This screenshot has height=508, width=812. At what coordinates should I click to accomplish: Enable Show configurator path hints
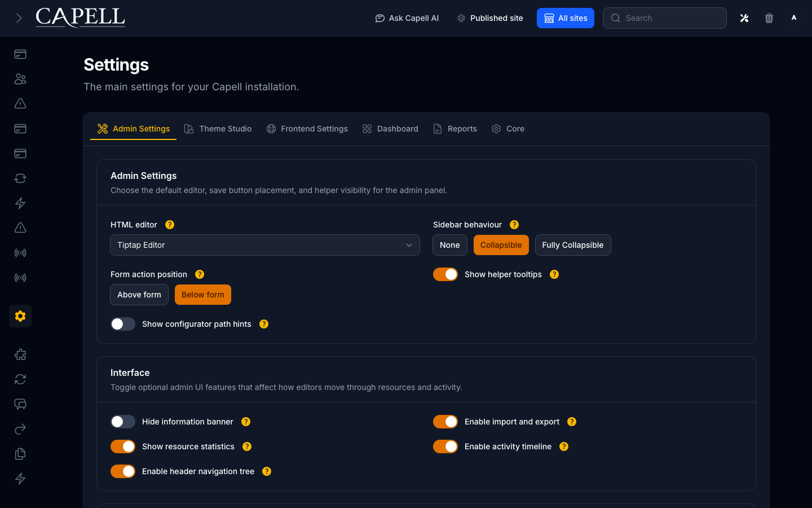123,324
